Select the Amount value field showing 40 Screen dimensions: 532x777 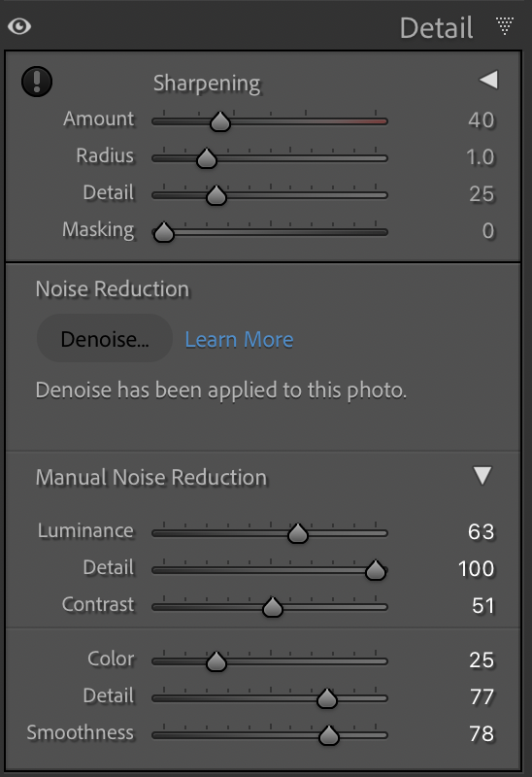coord(481,120)
